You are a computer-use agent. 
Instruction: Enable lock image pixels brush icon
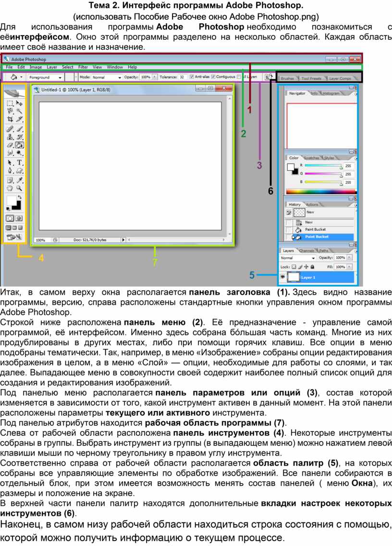click(x=300, y=267)
